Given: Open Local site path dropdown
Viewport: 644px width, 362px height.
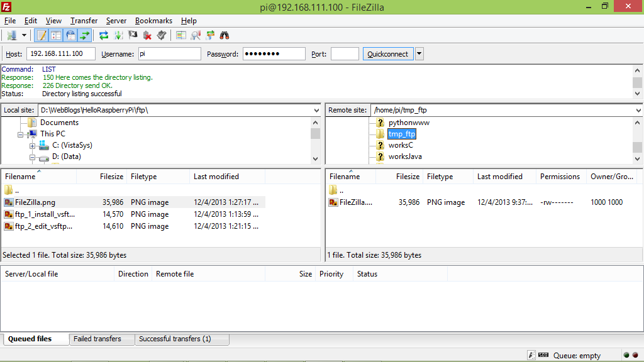Looking at the screenshot, I should (316, 110).
